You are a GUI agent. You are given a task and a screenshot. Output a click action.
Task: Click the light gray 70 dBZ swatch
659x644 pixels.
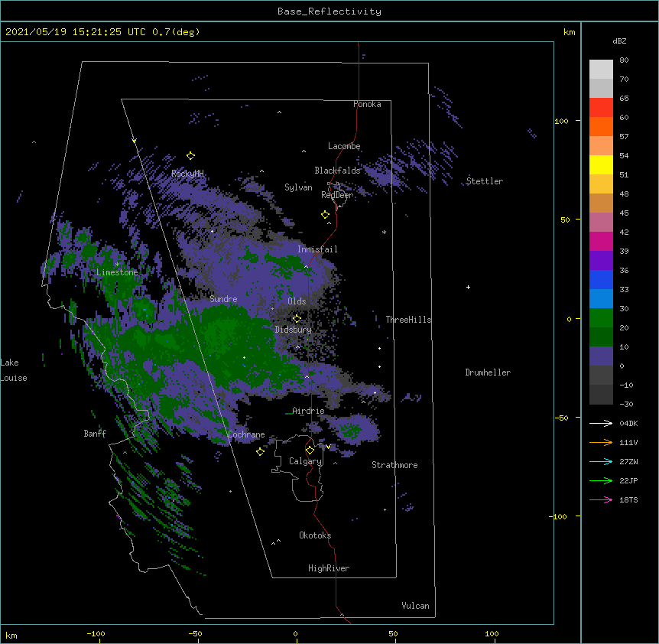(601, 70)
